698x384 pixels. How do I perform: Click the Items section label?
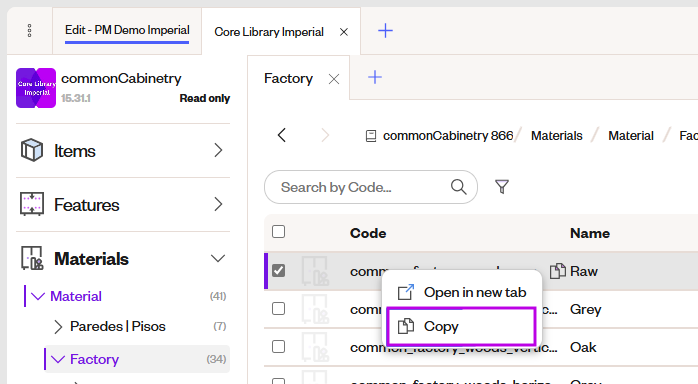click(x=75, y=151)
